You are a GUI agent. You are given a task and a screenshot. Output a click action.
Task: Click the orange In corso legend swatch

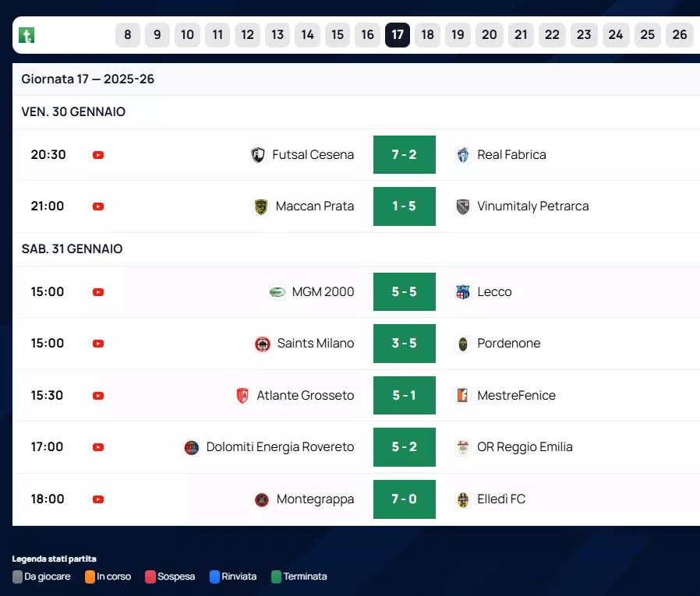tap(90, 577)
